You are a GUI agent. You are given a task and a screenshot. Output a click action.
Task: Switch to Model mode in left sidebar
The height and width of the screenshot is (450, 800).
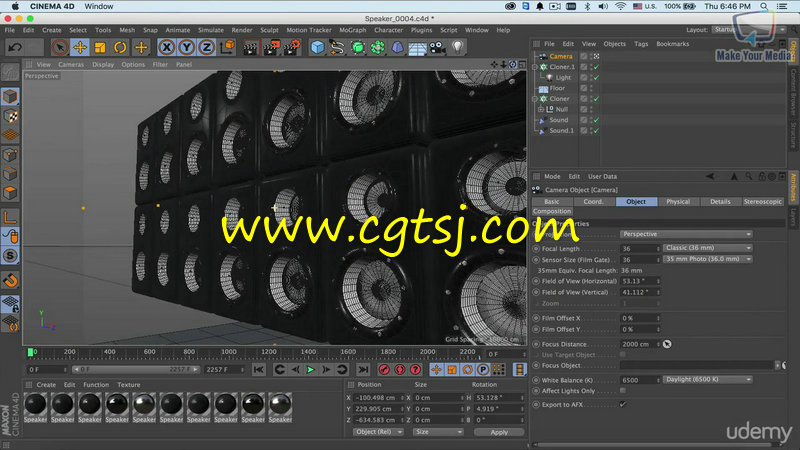pos(10,96)
